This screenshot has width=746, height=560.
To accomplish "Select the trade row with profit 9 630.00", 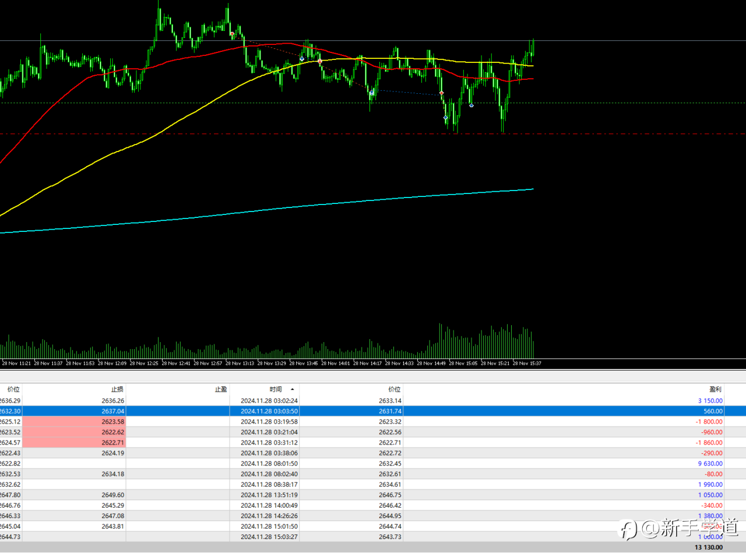I will pyautogui.click(x=373, y=464).
